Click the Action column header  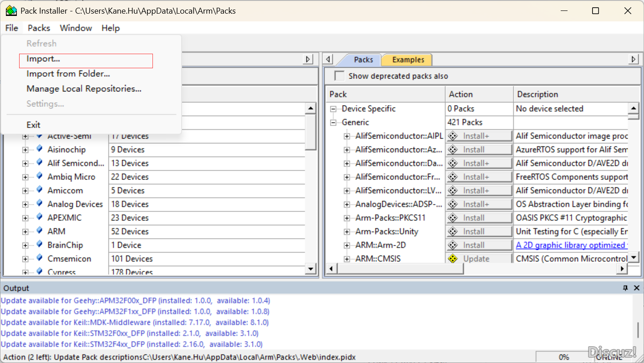pos(480,94)
